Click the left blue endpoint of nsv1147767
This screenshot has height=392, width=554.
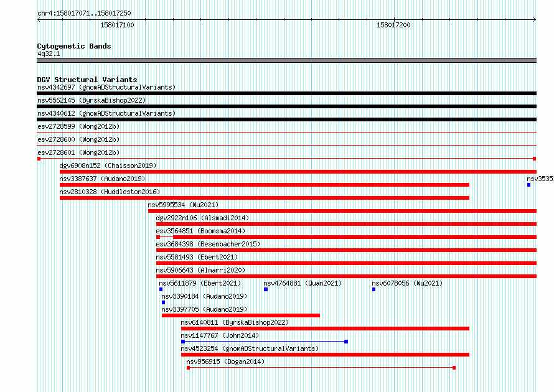coord(183,342)
